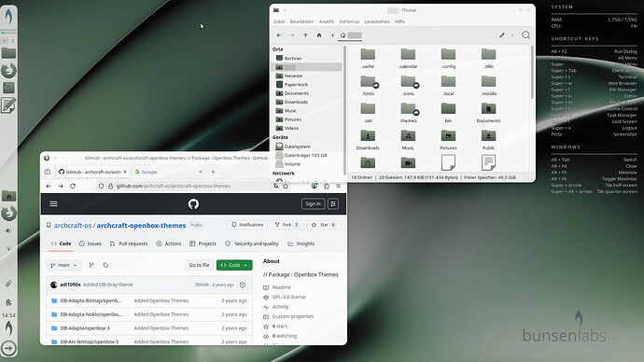The width and height of the screenshot is (644, 362).
Task: Open the Notifications button on repository
Action: pyautogui.click(x=247, y=225)
